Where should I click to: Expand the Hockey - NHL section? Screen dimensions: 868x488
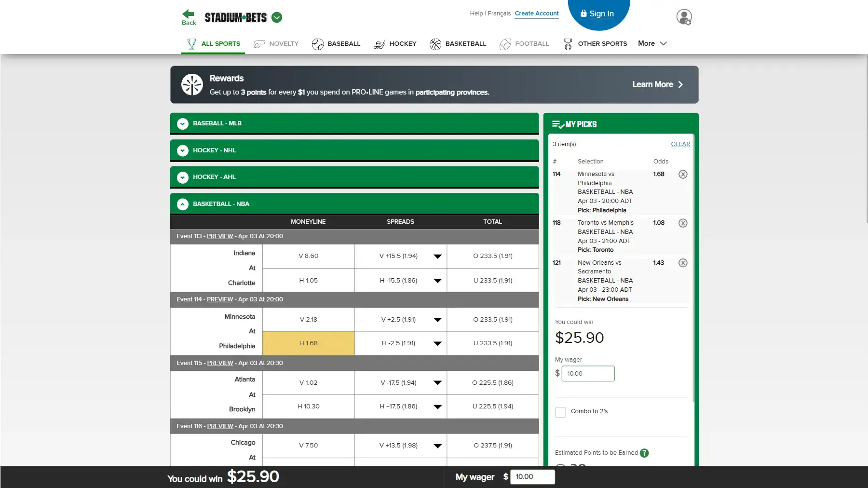pyautogui.click(x=354, y=150)
